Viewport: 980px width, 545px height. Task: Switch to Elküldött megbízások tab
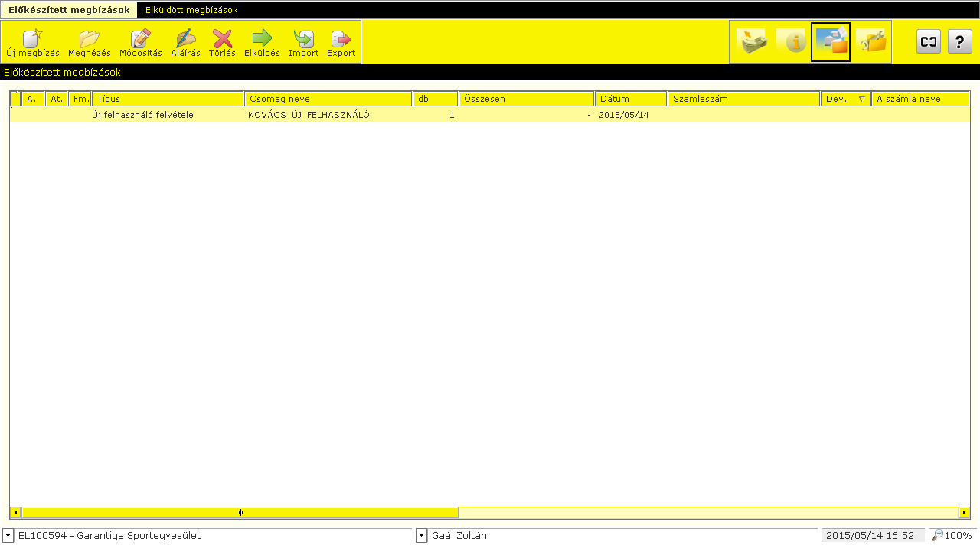click(191, 10)
